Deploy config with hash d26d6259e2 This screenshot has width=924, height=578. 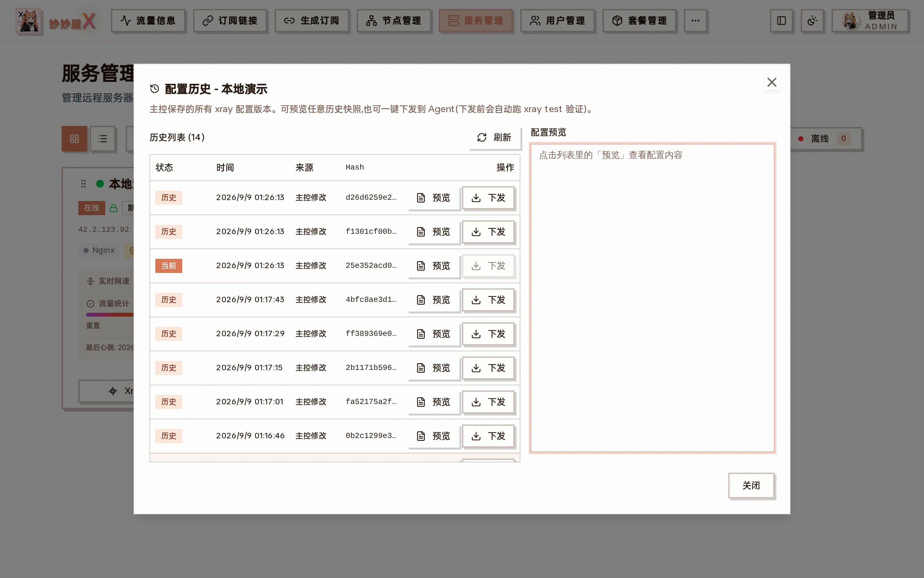[488, 197]
